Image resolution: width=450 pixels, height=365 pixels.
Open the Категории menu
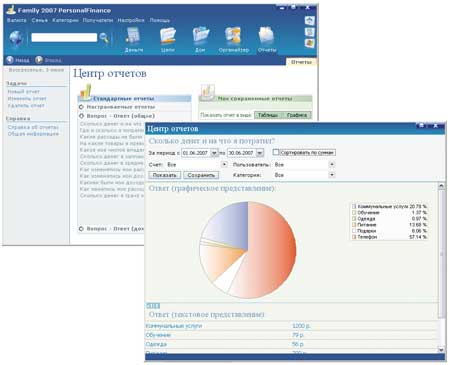65,20
